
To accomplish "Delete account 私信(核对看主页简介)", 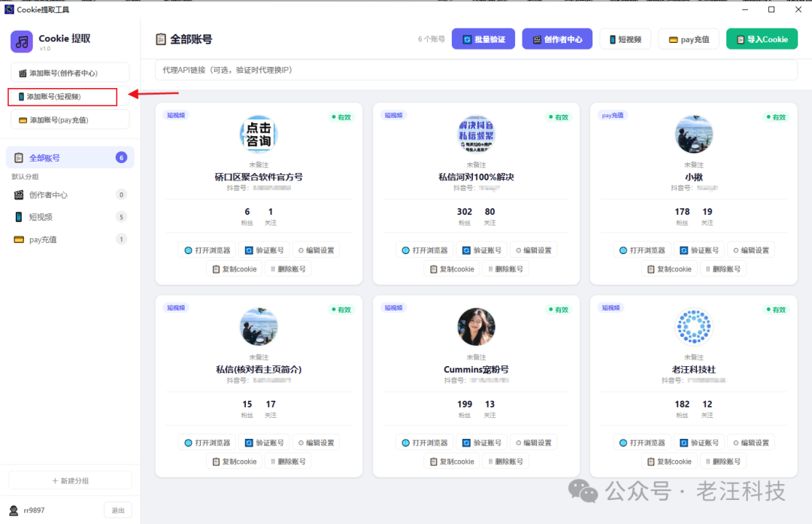I will point(287,462).
